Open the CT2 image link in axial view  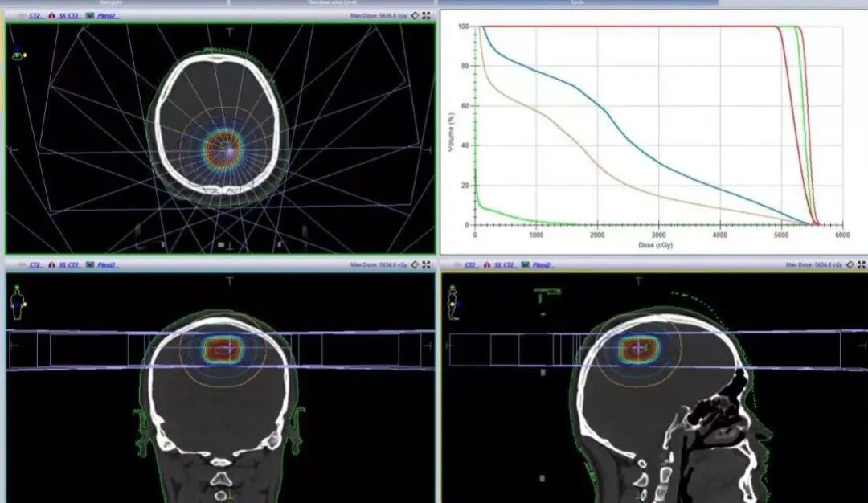tap(35, 16)
